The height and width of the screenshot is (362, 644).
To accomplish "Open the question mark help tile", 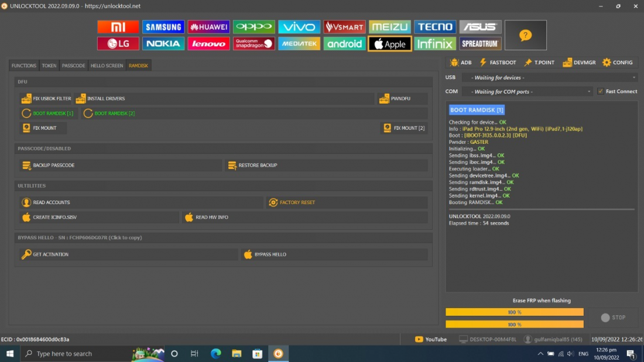I will [525, 35].
